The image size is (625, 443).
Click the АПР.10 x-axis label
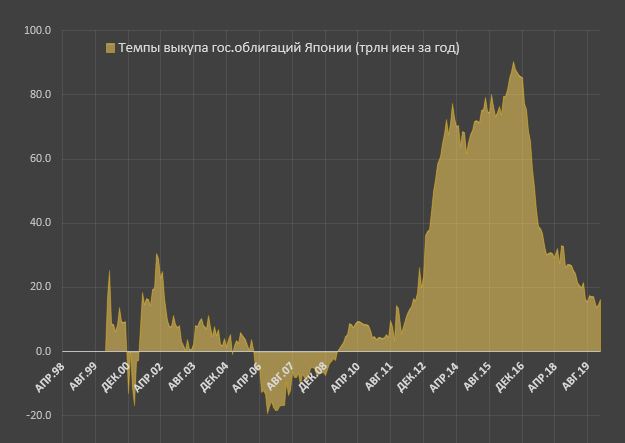pos(345,375)
